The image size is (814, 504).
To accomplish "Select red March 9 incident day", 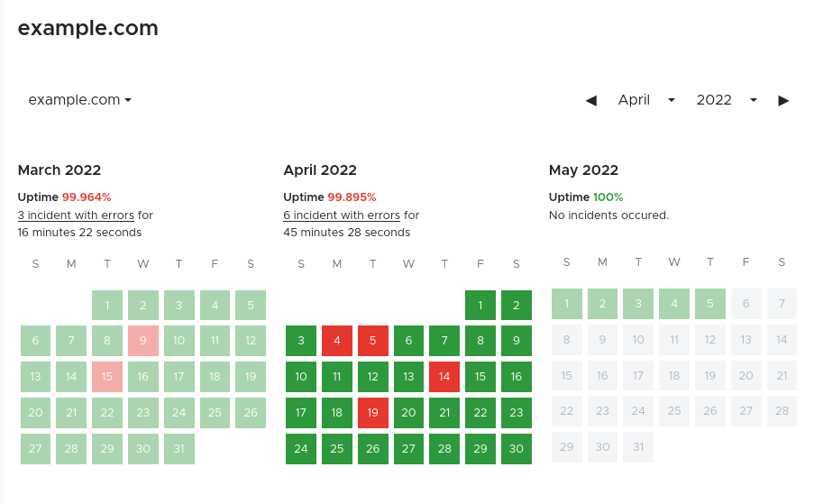I will [143, 341].
